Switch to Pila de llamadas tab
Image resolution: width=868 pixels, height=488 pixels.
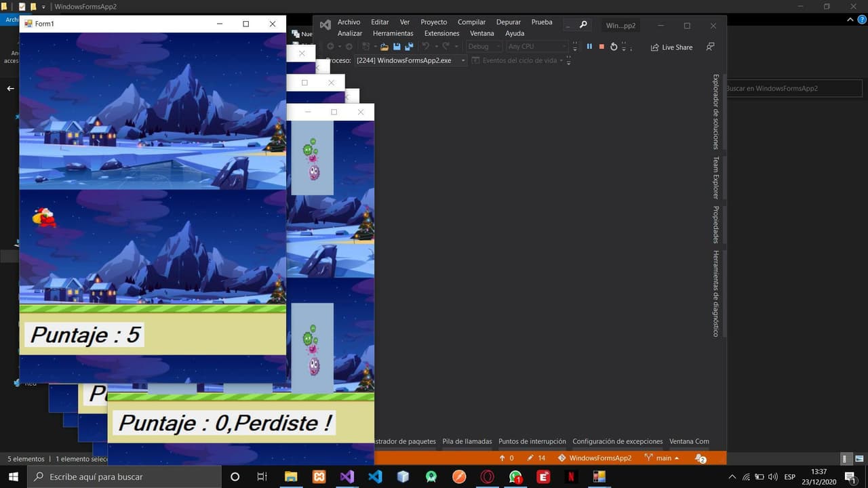click(x=467, y=441)
